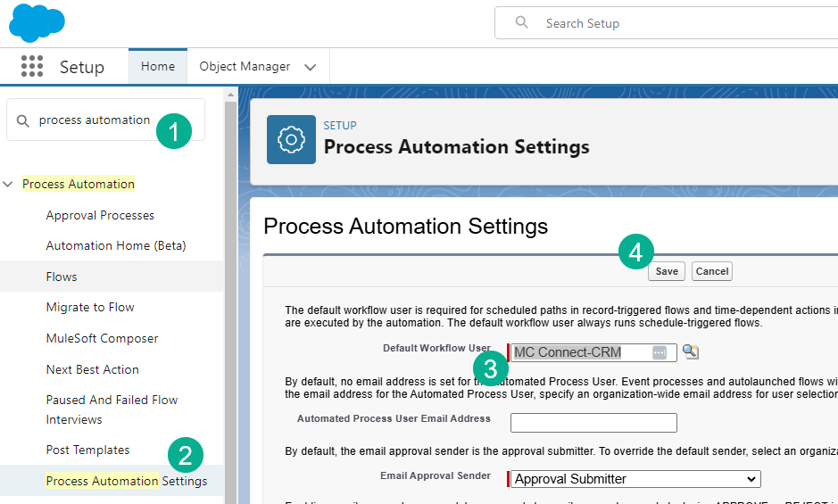Switch to the Home tab
Image resolution: width=838 pixels, height=504 pixels.
(158, 67)
